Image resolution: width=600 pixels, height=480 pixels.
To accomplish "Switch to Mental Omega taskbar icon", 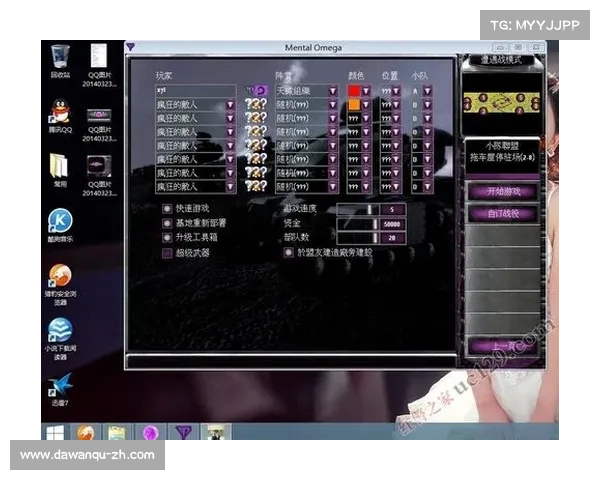I will coord(183,433).
